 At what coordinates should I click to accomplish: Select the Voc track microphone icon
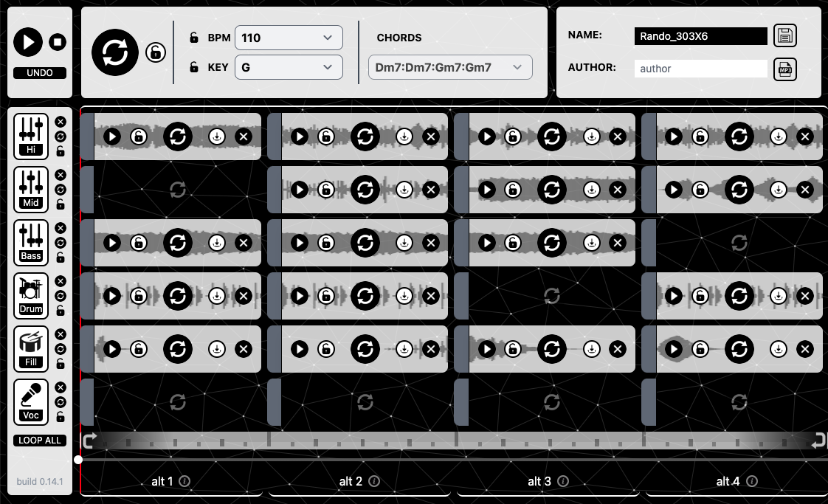(x=31, y=402)
